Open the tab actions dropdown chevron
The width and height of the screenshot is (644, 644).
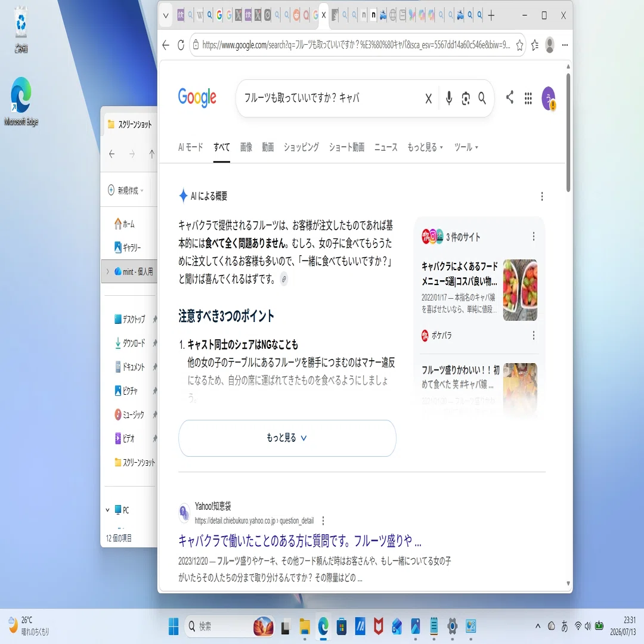(166, 16)
